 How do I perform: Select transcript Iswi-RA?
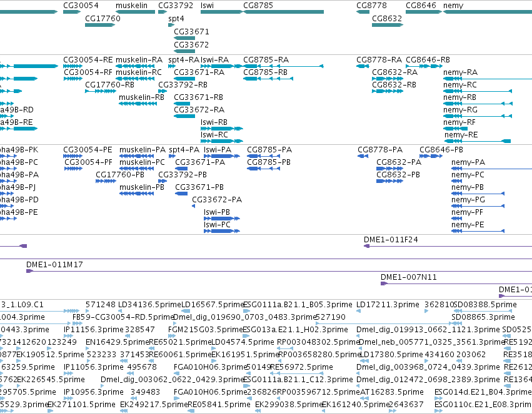pyautogui.click(x=214, y=60)
